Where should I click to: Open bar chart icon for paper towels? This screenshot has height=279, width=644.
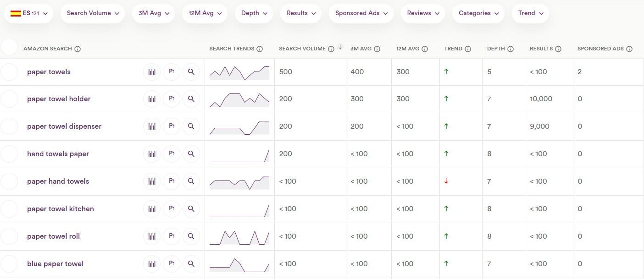click(x=152, y=72)
